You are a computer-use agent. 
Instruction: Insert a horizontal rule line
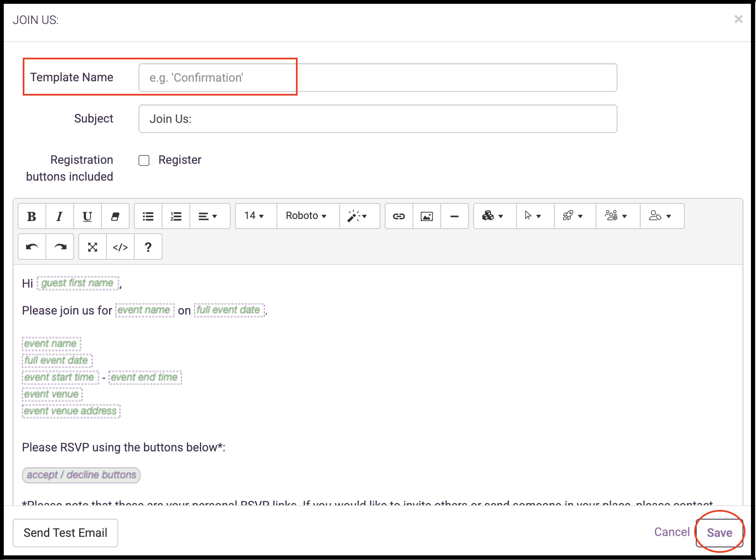tap(455, 216)
